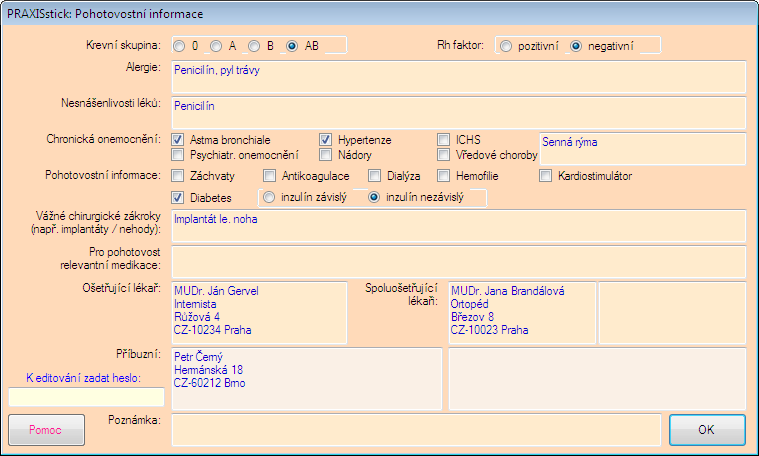Check the Hemofilie checkbox

pos(445,176)
